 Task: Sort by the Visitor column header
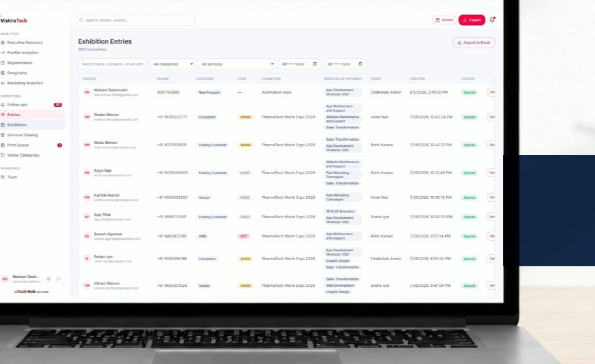tap(89, 79)
